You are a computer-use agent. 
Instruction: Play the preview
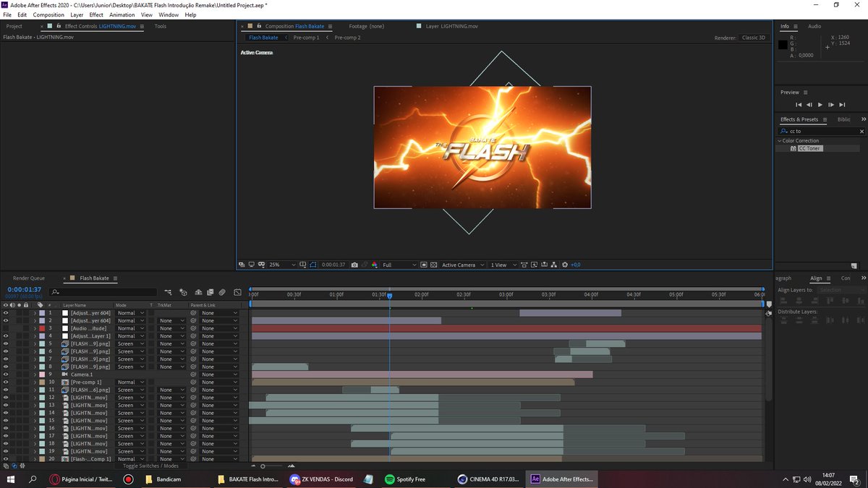coord(820,105)
